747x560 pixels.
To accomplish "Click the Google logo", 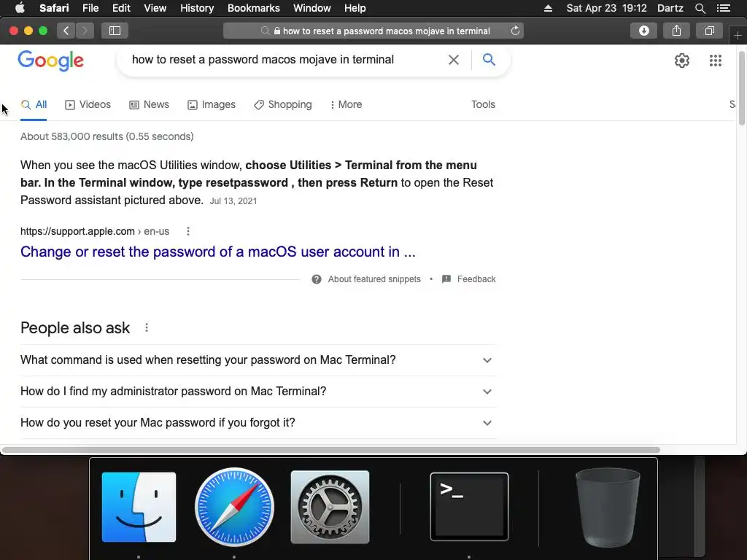I will pyautogui.click(x=51, y=61).
